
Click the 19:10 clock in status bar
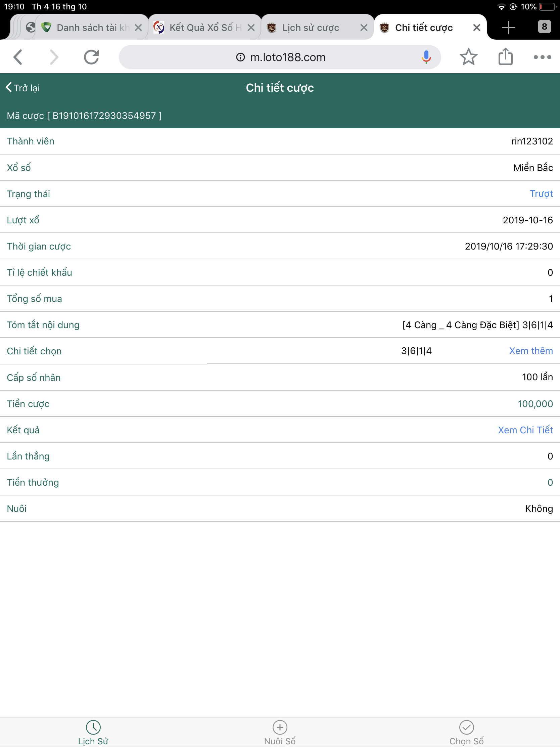click(14, 7)
